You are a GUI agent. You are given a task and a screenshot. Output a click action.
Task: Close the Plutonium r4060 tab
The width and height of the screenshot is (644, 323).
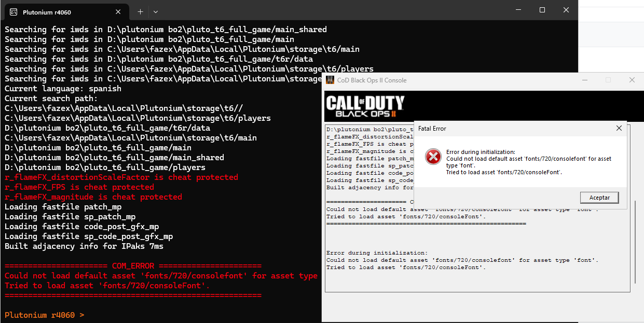[119, 12]
